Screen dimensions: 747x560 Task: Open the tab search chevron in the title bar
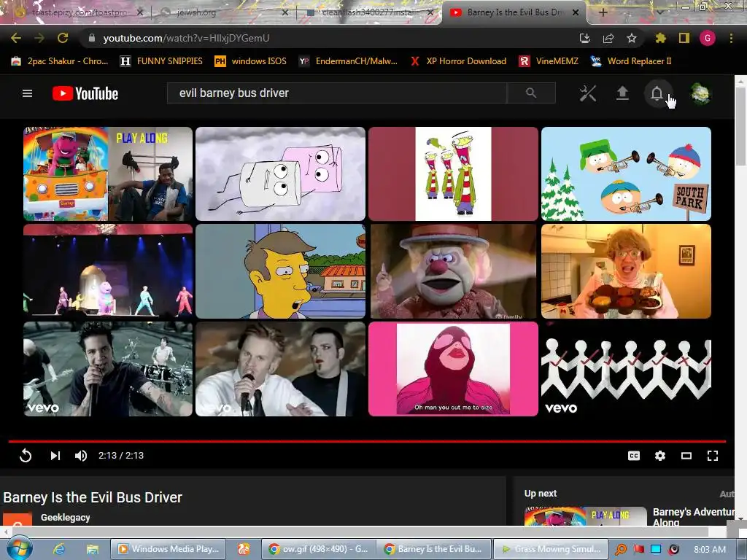tap(660, 12)
